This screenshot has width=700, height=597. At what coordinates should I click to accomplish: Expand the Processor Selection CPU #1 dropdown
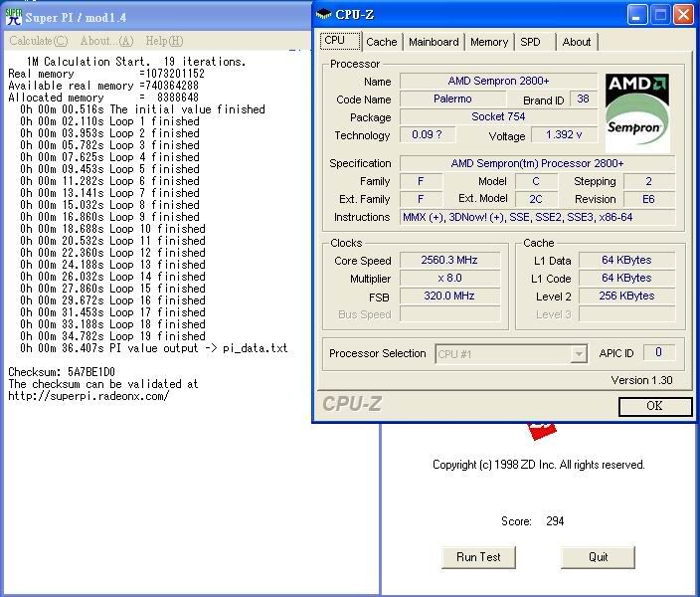point(579,354)
